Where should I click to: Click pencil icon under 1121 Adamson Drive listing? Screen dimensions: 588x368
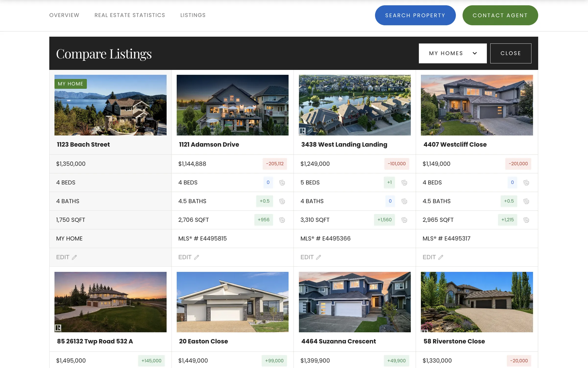196,257
